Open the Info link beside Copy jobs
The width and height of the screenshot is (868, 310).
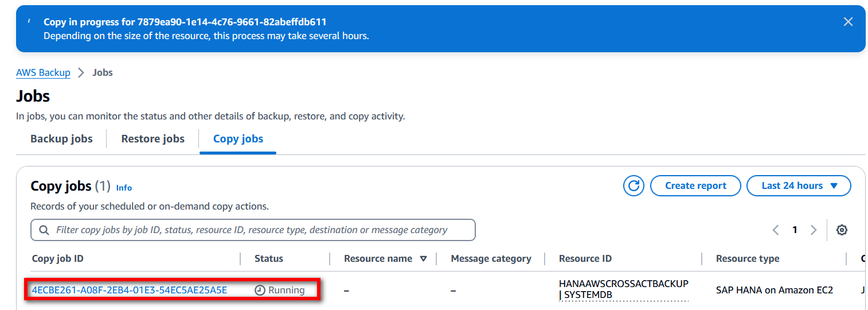[124, 187]
